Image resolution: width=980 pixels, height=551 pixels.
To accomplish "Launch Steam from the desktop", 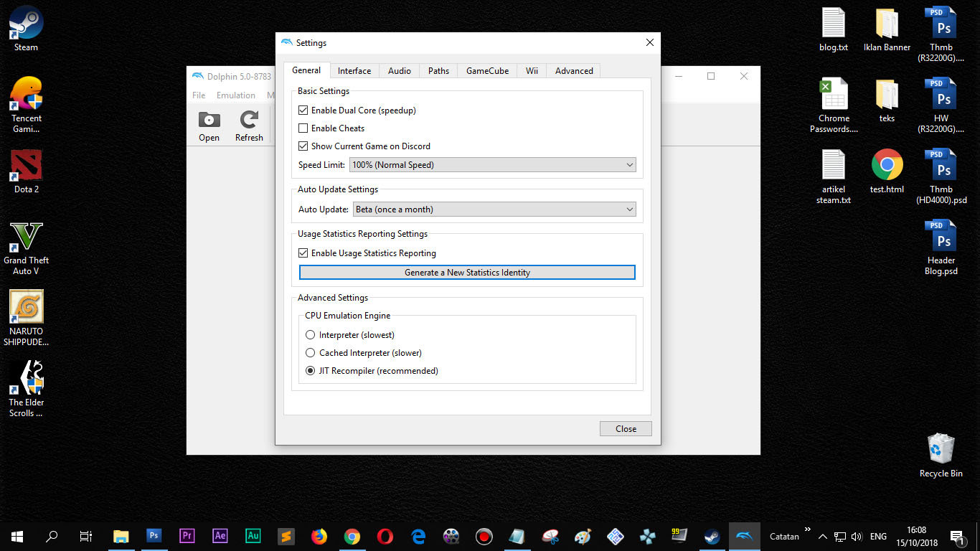I will [x=25, y=22].
